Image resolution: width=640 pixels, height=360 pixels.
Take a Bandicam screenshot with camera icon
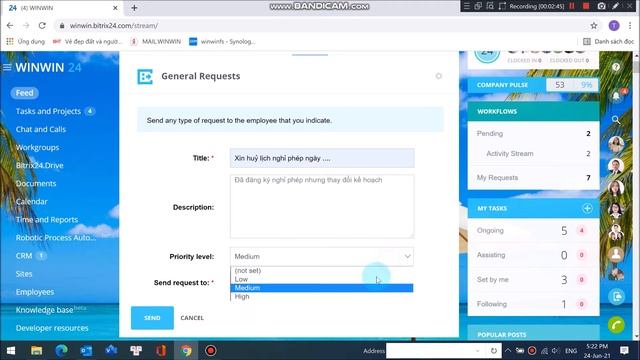[x=602, y=6]
